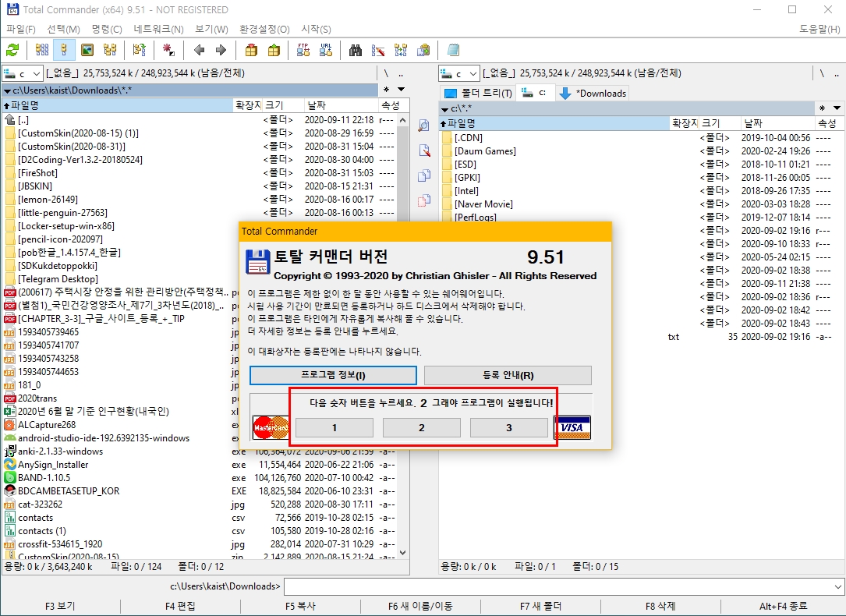Open FTP connect toolbar icon
The width and height of the screenshot is (846, 616).
tap(303, 51)
